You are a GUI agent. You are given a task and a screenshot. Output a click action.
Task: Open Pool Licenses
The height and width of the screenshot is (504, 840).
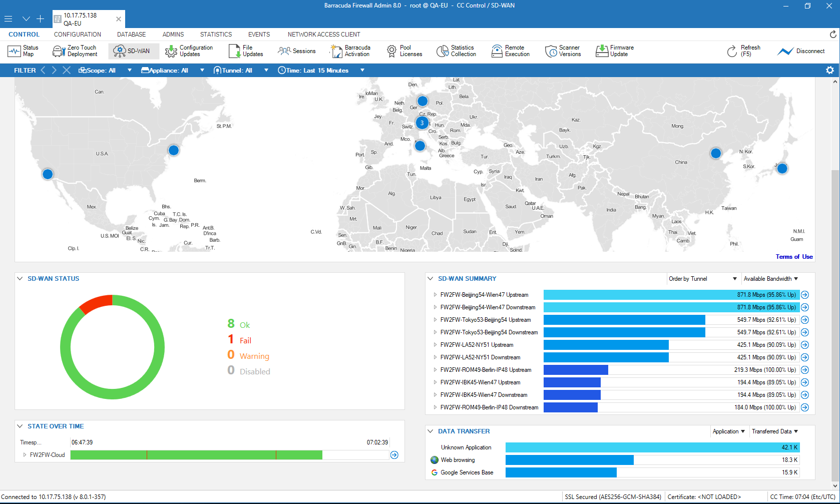tap(404, 51)
